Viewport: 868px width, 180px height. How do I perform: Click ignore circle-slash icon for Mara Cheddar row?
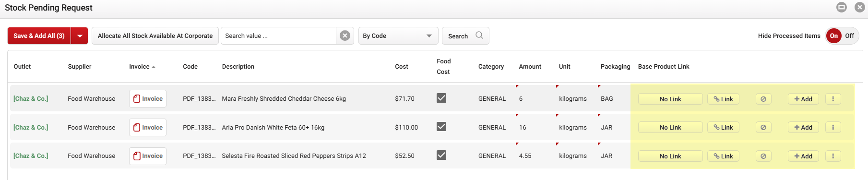pyautogui.click(x=763, y=99)
